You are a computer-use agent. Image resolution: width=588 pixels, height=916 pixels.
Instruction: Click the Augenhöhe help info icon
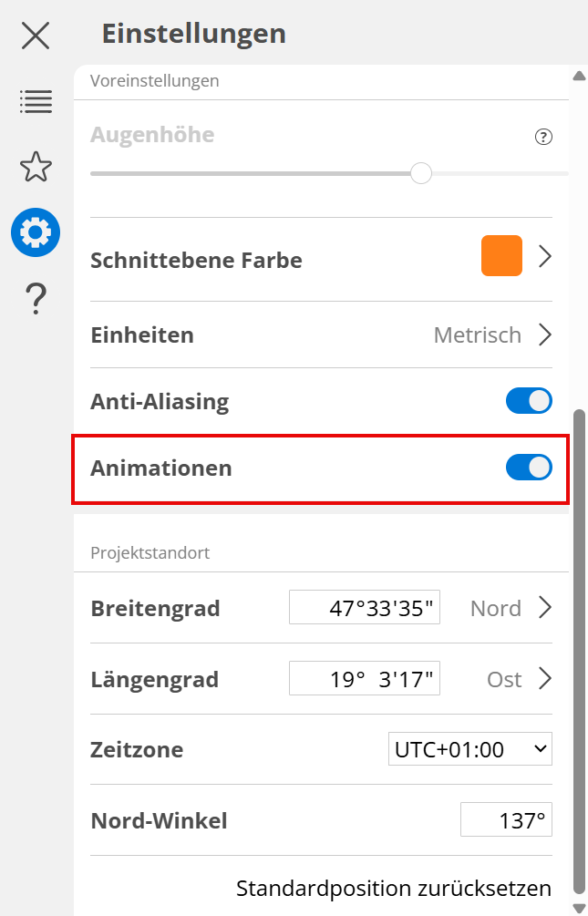pos(543,138)
